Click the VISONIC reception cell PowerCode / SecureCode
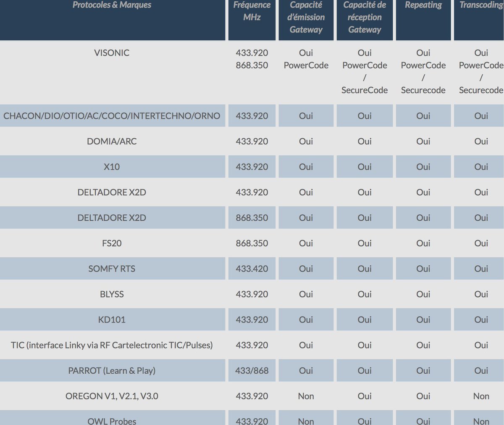Viewport: 504px width, 425px height. tap(365, 71)
